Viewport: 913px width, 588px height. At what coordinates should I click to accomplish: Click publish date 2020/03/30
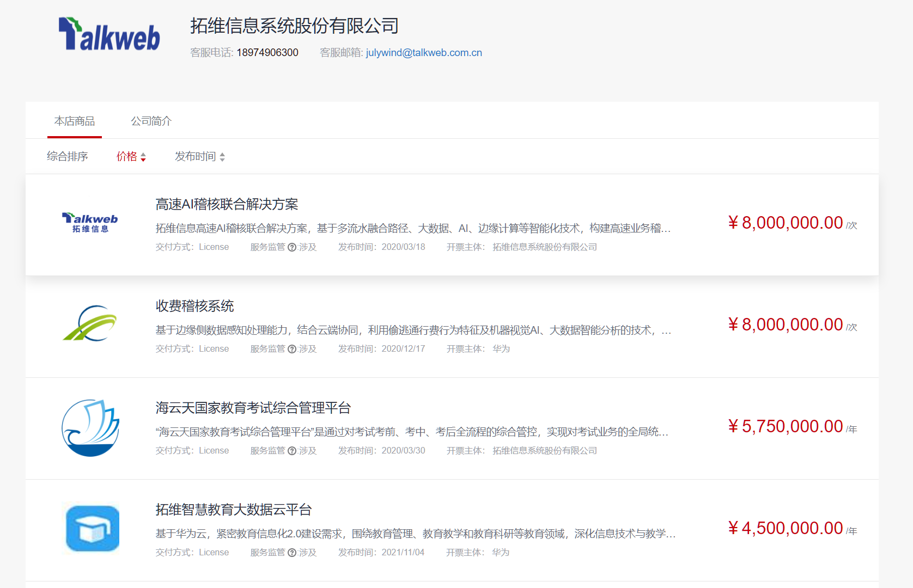[x=403, y=451]
